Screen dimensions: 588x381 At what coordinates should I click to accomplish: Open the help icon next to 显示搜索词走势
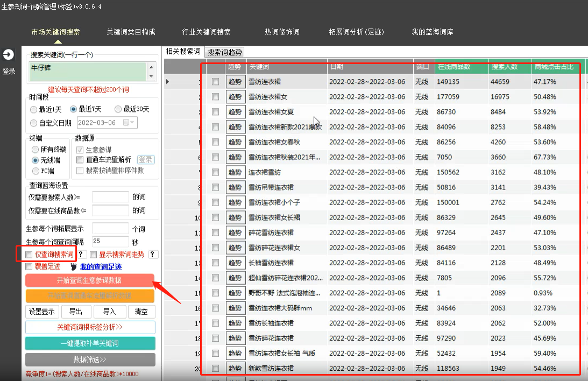tap(152, 255)
